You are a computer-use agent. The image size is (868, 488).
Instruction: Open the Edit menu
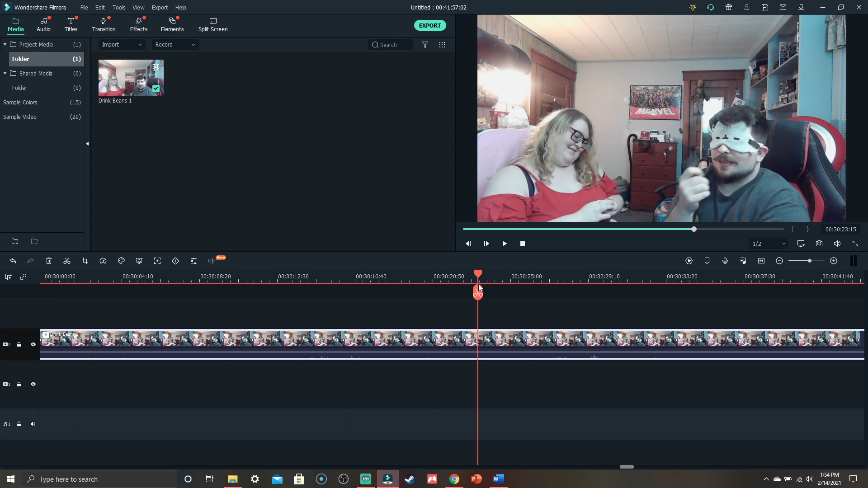point(100,7)
